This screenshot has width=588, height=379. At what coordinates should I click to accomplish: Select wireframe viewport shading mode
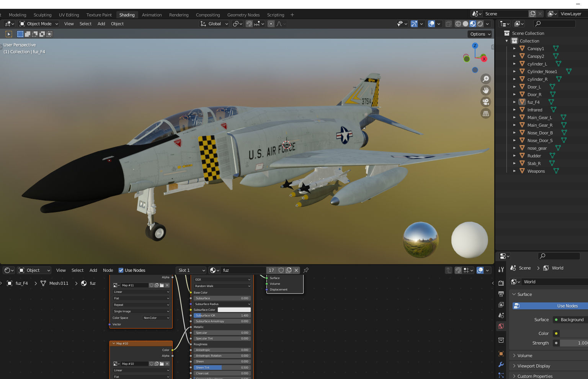point(458,24)
